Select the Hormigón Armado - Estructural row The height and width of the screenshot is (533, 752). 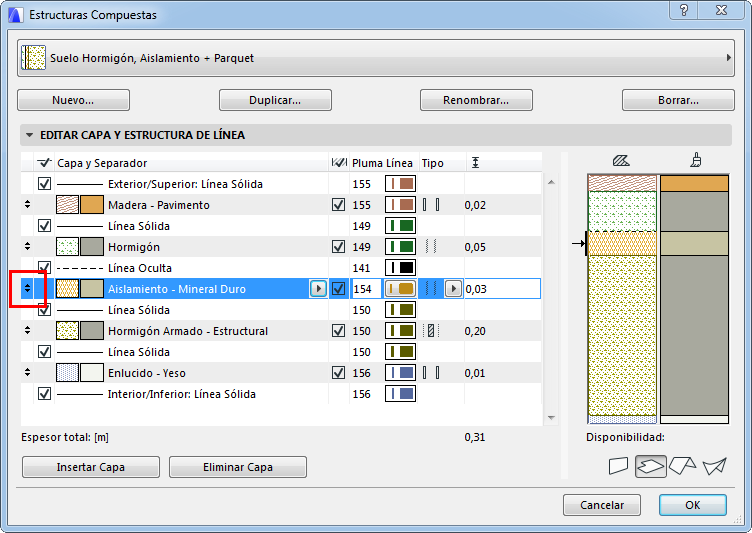click(x=282, y=331)
